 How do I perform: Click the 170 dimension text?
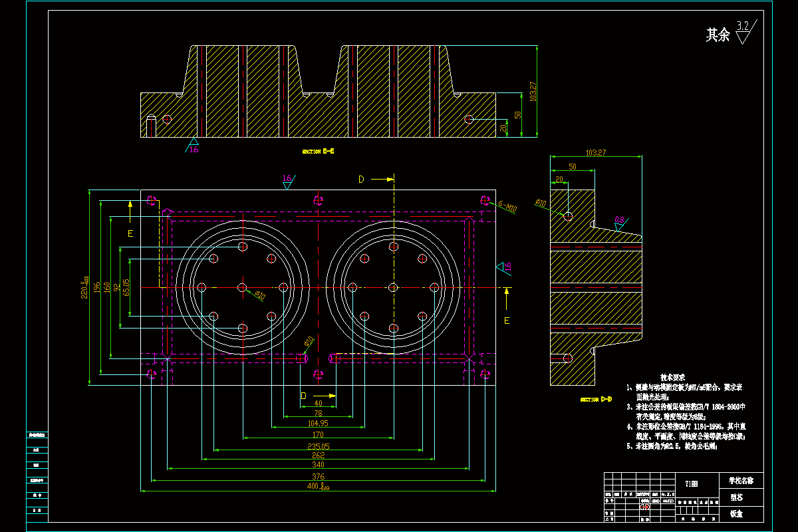(318, 435)
